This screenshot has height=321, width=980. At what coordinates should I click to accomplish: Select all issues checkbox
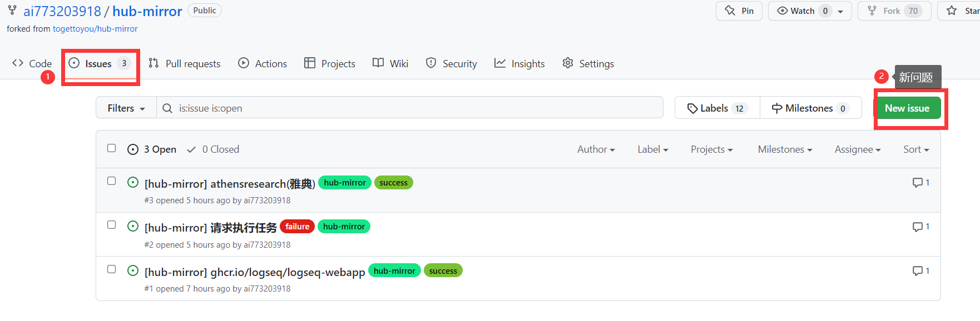click(x=112, y=148)
